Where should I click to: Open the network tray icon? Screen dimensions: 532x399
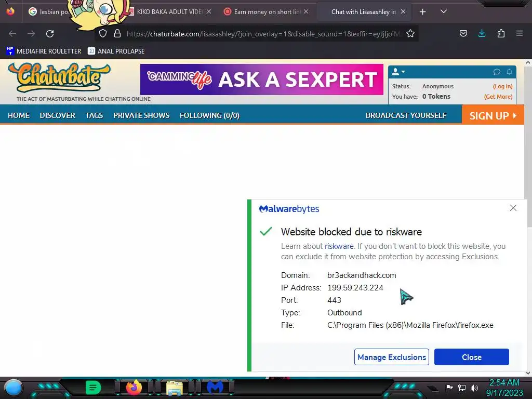(x=462, y=388)
